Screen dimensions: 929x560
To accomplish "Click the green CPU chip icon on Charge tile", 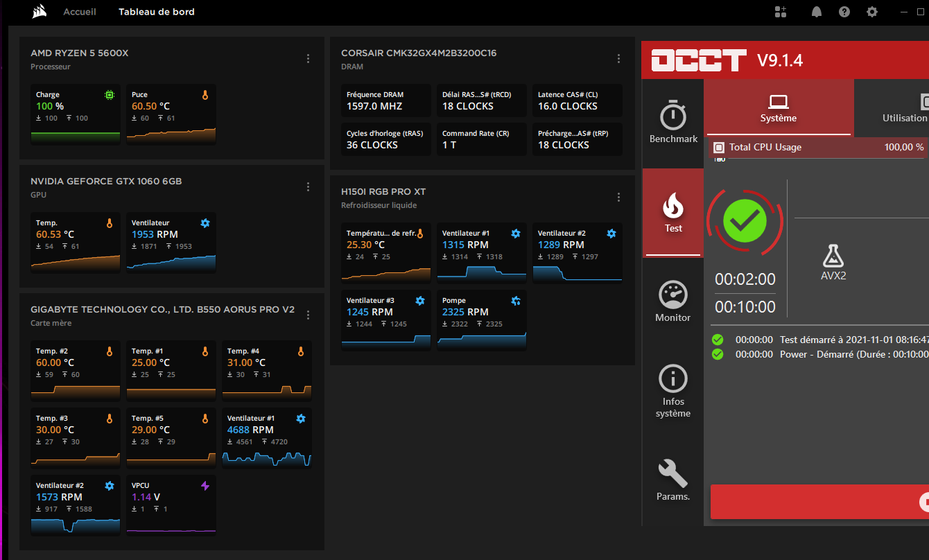I will pos(110,95).
